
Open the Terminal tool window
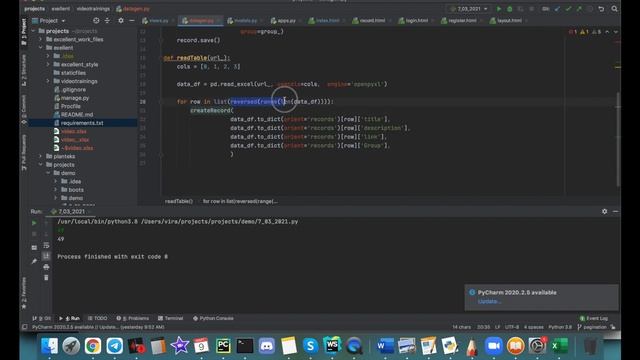pos(171,318)
